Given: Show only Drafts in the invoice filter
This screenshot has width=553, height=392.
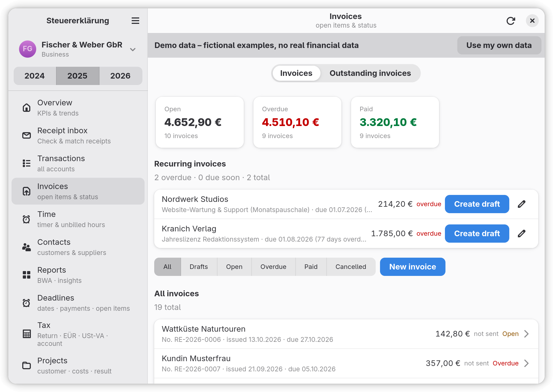Looking at the screenshot, I should 199,267.
